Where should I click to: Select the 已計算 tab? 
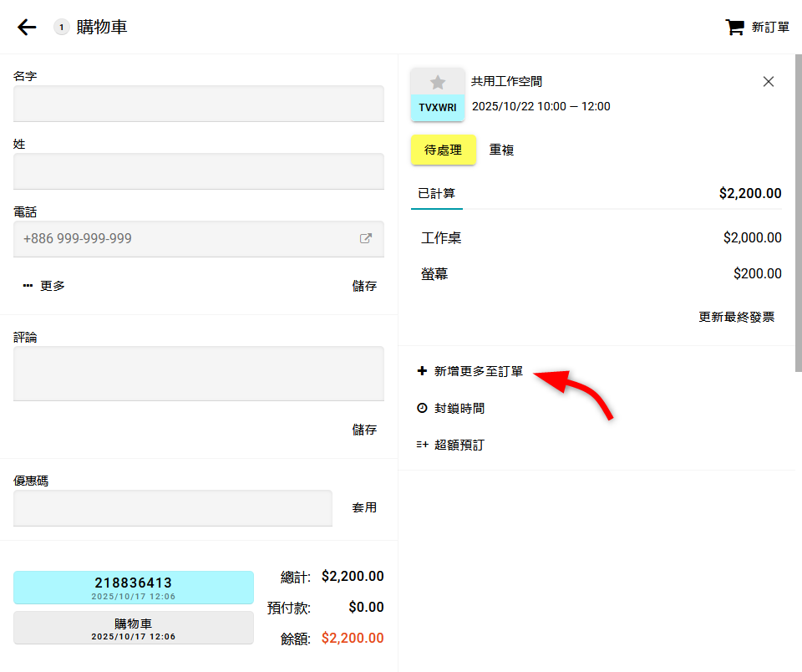point(437,193)
